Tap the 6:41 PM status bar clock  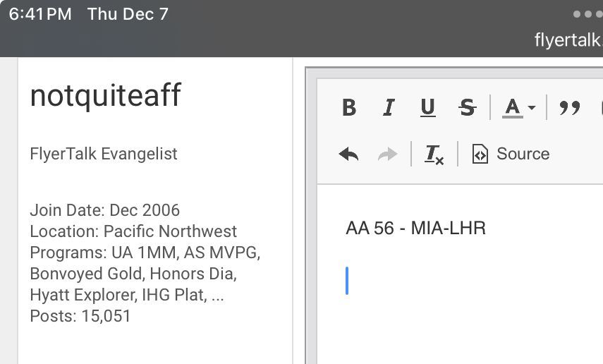(40, 14)
